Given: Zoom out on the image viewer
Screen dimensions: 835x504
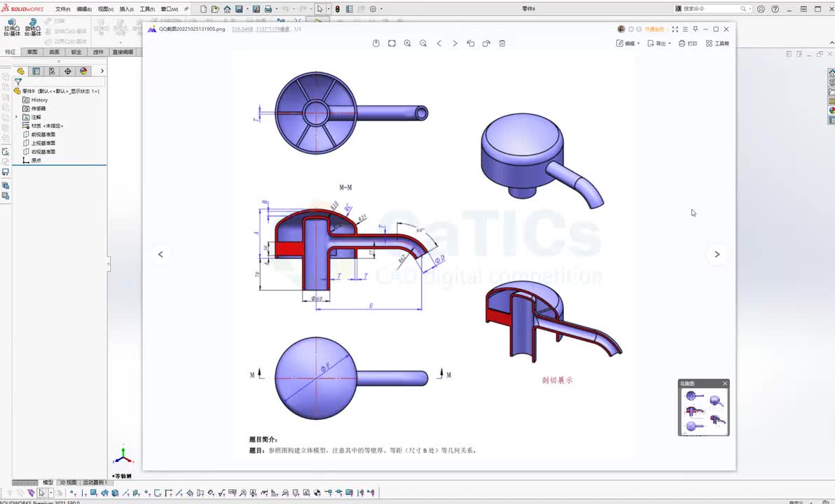Looking at the screenshot, I should pos(423,43).
